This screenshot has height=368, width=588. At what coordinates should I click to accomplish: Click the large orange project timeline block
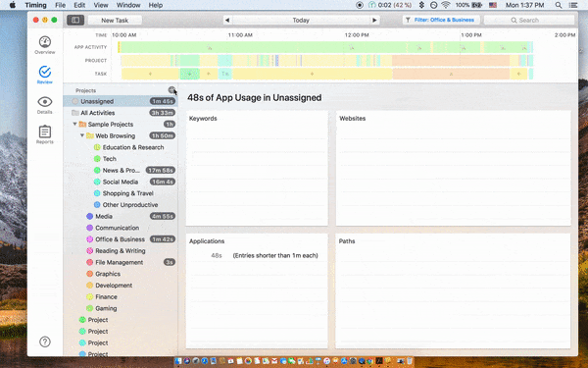451,61
